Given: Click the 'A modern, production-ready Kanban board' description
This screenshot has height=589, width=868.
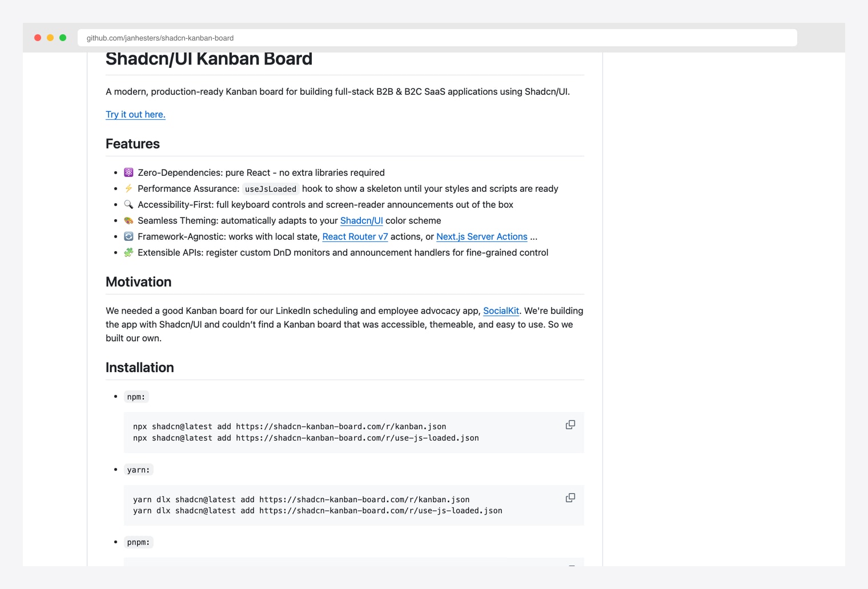Looking at the screenshot, I should (x=337, y=91).
